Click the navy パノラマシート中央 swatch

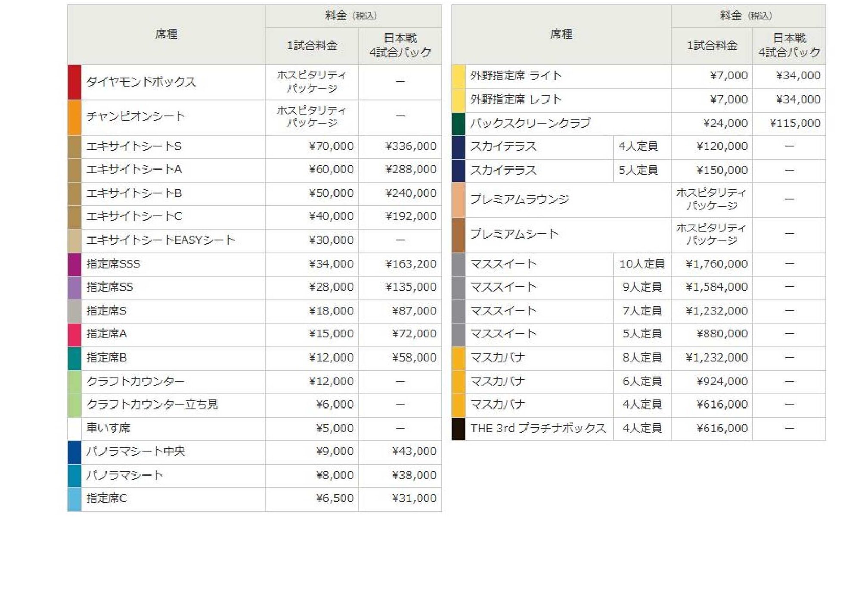click(74, 452)
